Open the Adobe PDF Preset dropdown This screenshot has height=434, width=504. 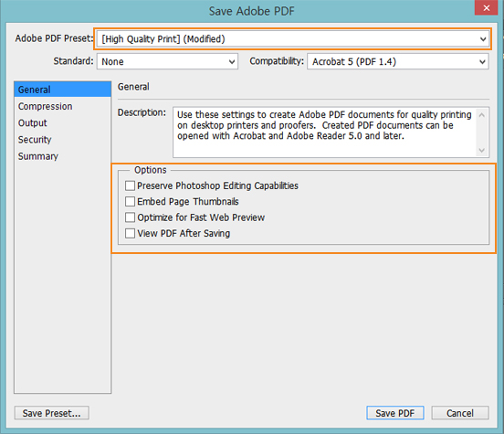(x=292, y=39)
